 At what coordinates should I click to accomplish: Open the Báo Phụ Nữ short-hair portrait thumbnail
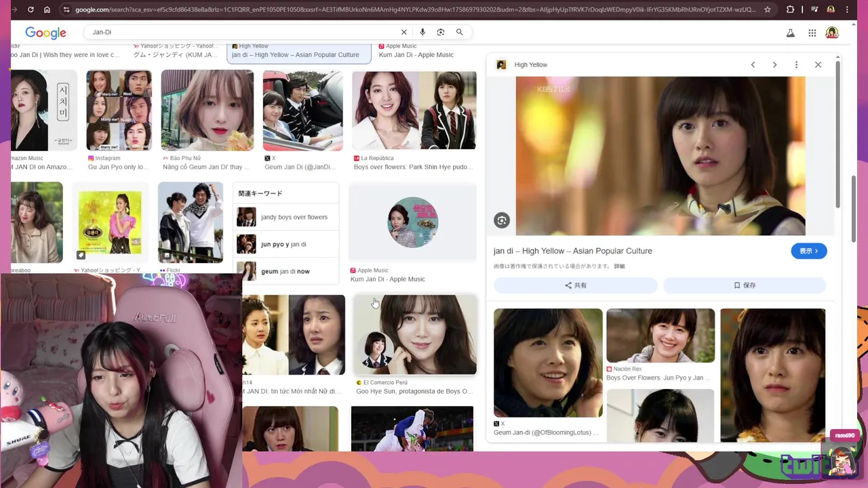click(x=208, y=110)
